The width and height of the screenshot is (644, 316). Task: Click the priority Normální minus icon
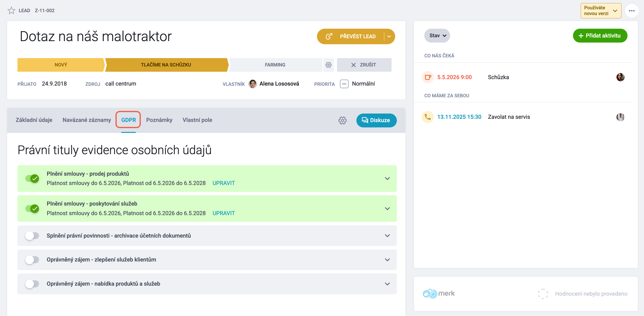(x=344, y=84)
